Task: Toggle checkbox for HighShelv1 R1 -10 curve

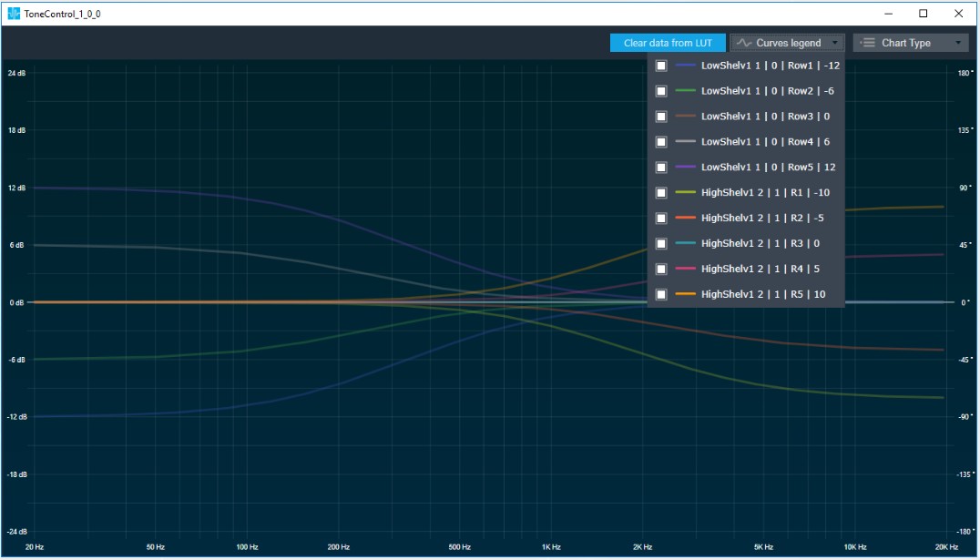Action: (661, 193)
